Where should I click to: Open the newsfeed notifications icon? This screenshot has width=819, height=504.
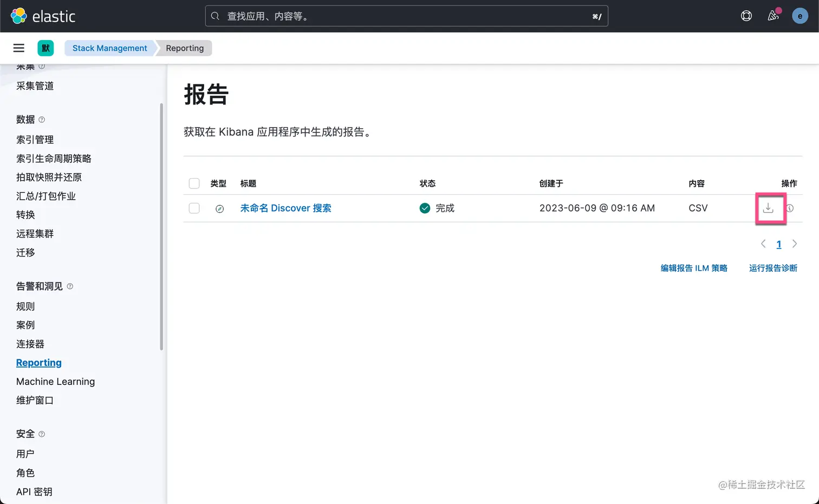(x=773, y=16)
